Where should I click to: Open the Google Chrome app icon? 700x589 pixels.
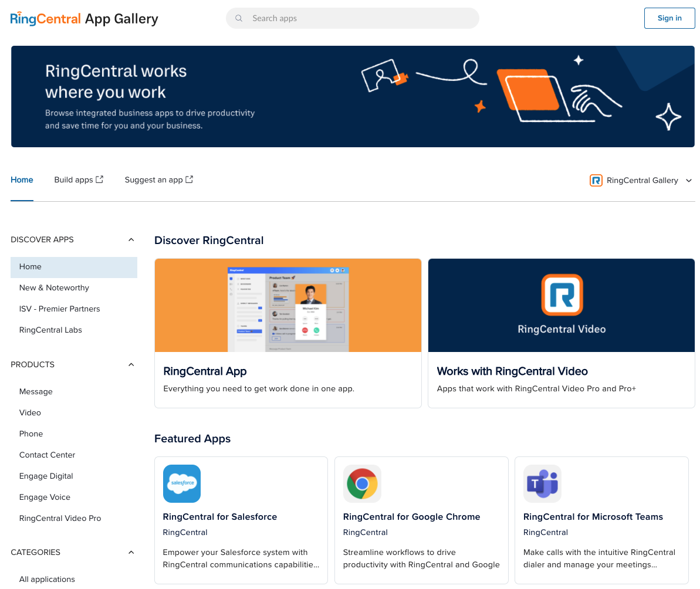[x=362, y=483]
